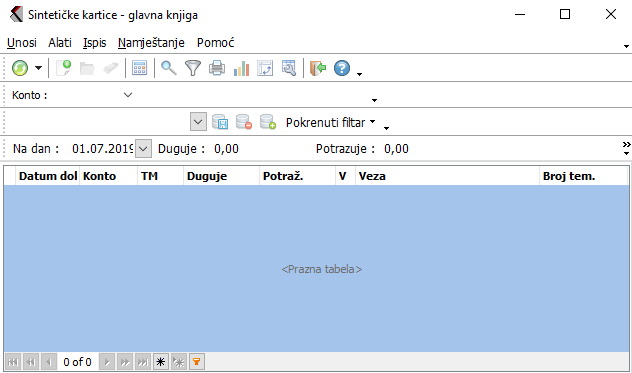Go to last record navigator button
The height and width of the screenshot is (373, 632).
143,362
